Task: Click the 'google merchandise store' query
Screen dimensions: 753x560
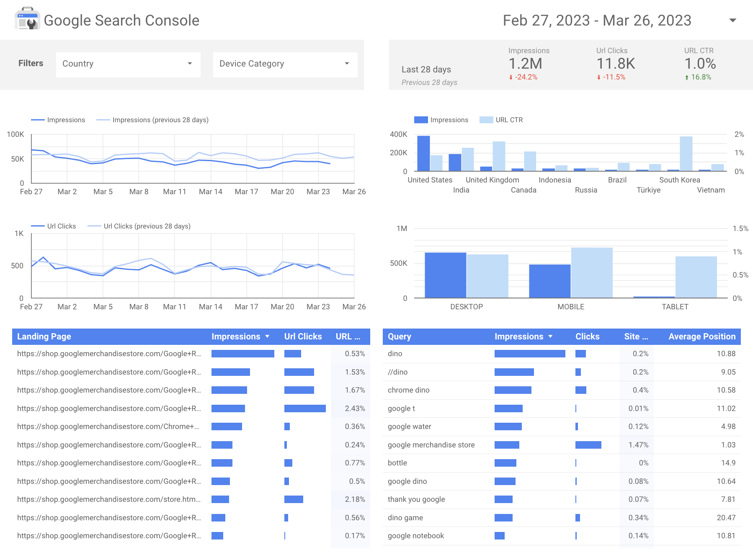Action: pyautogui.click(x=431, y=445)
